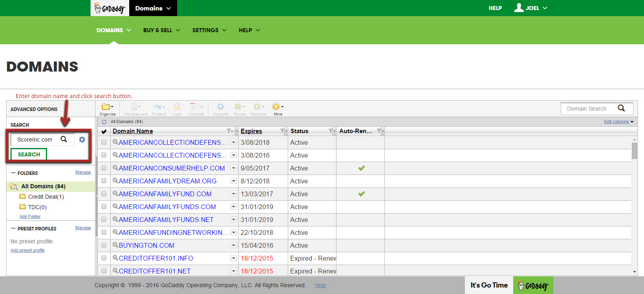Click the Add preset profile link

pos(27,250)
